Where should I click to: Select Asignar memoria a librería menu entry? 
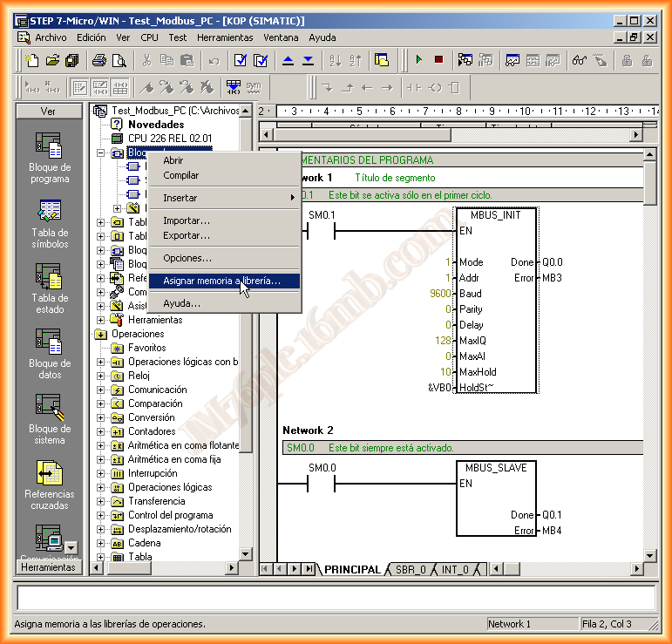[221, 281]
